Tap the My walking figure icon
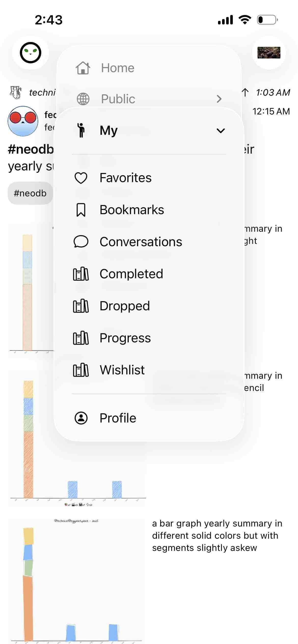Viewport: 298px width, 644px height. [81, 130]
